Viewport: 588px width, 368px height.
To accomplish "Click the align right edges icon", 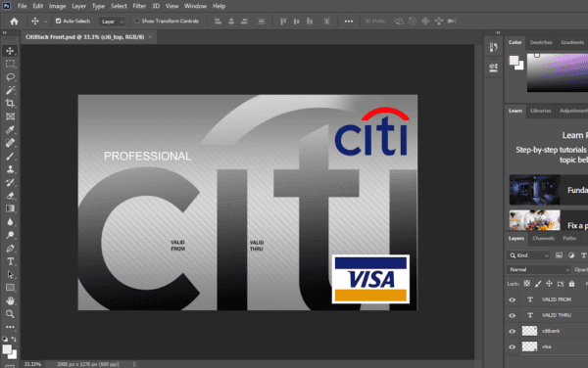I will coord(244,22).
